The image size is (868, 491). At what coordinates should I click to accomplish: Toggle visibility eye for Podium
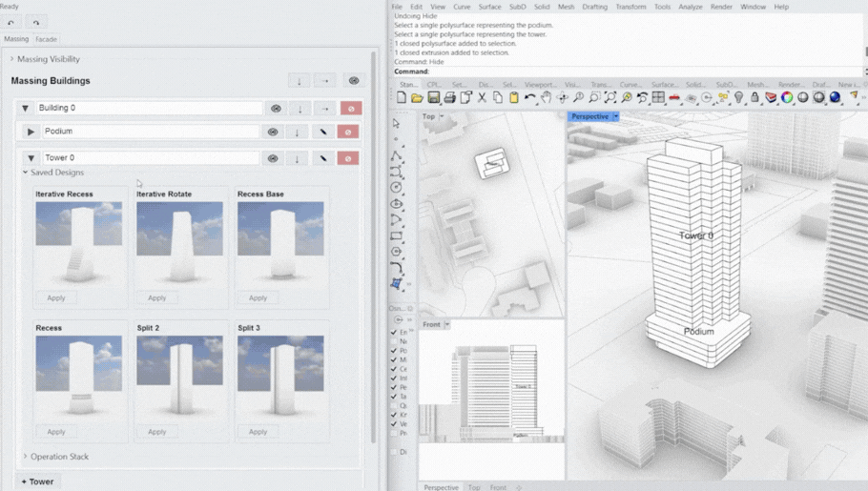[273, 132]
